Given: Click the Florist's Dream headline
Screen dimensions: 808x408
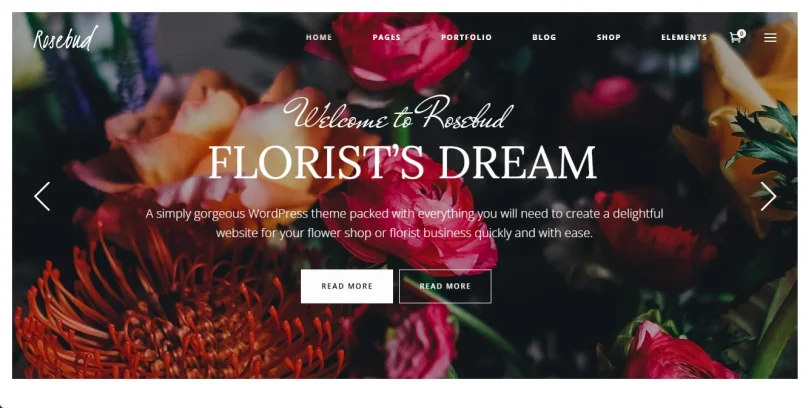Looking at the screenshot, I should point(402,162).
